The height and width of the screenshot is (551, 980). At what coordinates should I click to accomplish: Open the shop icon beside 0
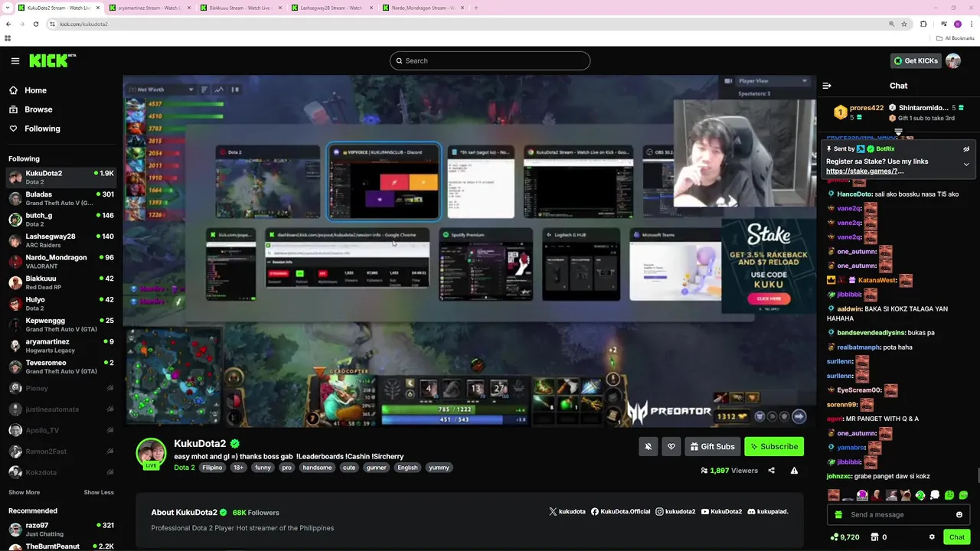pyautogui.click(x=874, y=537)
